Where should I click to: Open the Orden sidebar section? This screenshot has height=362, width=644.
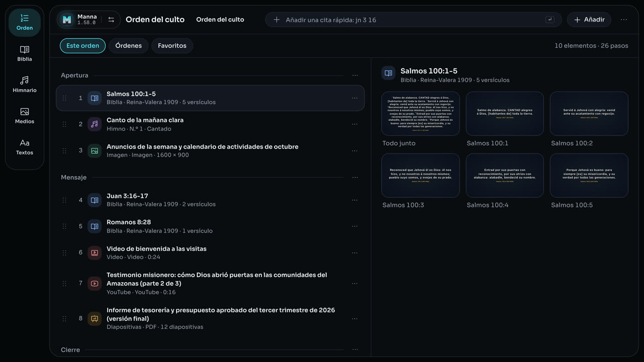point(24,22)
